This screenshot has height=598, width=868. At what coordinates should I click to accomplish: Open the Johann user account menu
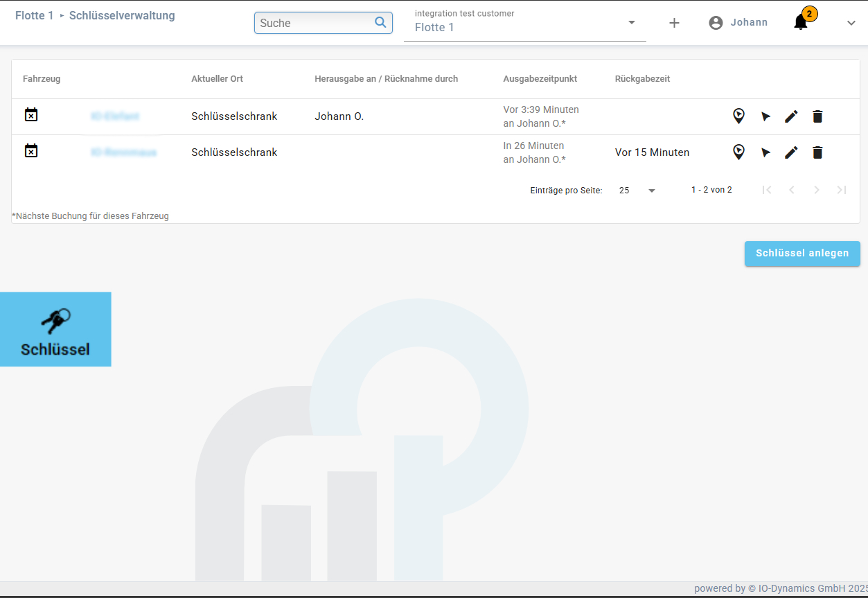738,23
